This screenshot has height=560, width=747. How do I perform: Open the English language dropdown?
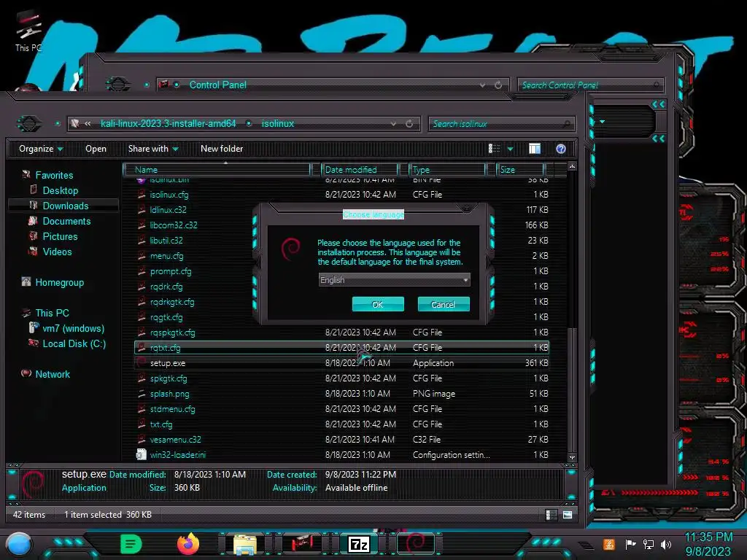394,280
